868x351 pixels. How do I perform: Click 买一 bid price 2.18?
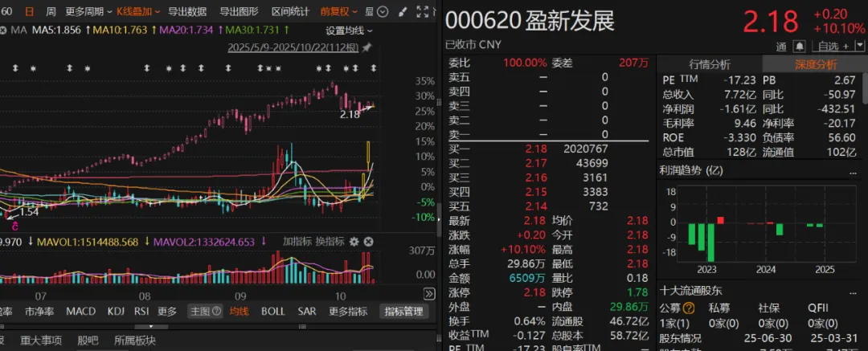536,149
